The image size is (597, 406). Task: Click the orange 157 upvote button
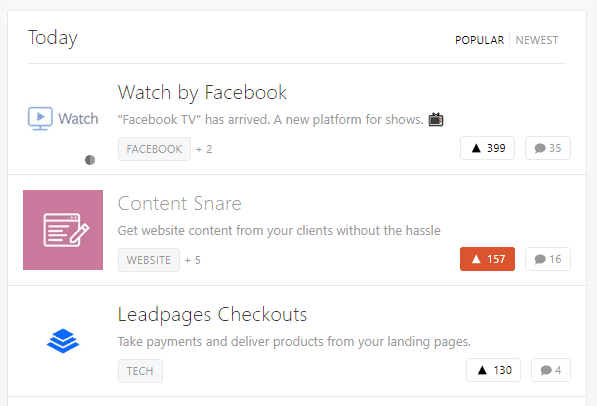click(x=487, y=259)
